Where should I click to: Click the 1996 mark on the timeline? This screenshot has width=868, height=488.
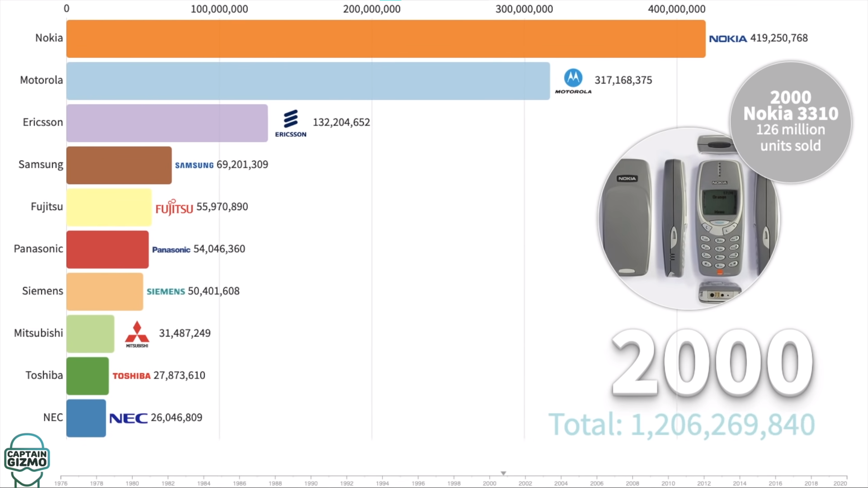(x=418, y=483)
